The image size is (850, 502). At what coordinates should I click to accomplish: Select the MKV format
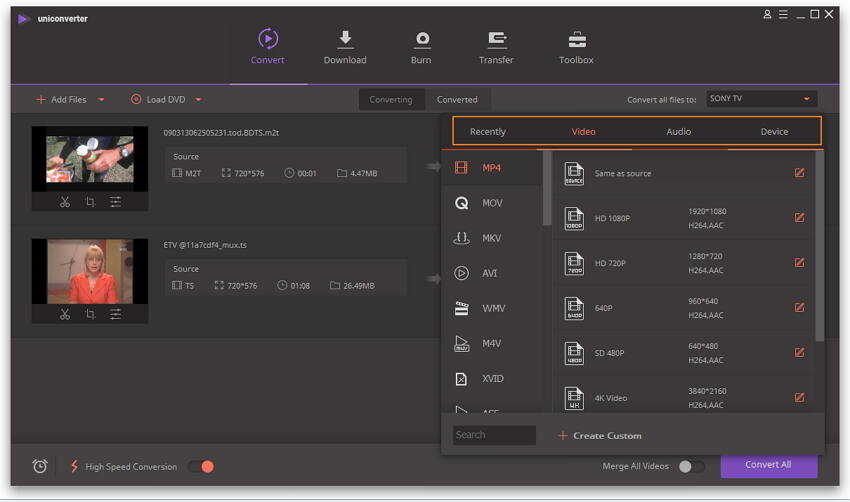492,238
